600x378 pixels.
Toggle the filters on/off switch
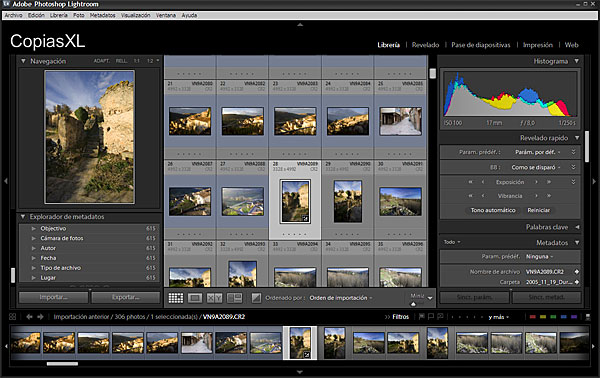tap(588, 317)
